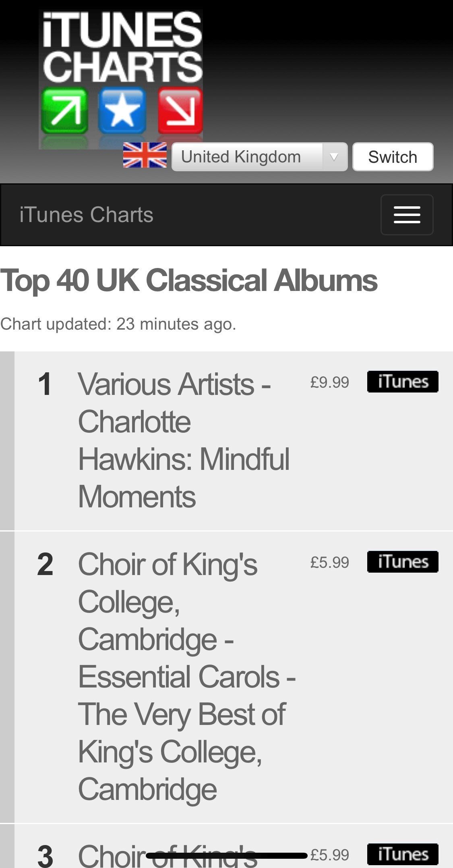Open iTunes badge for Essential Carols album
Image resolution: width=453 pixels, height=868 pixels.
tap(403, 562)
